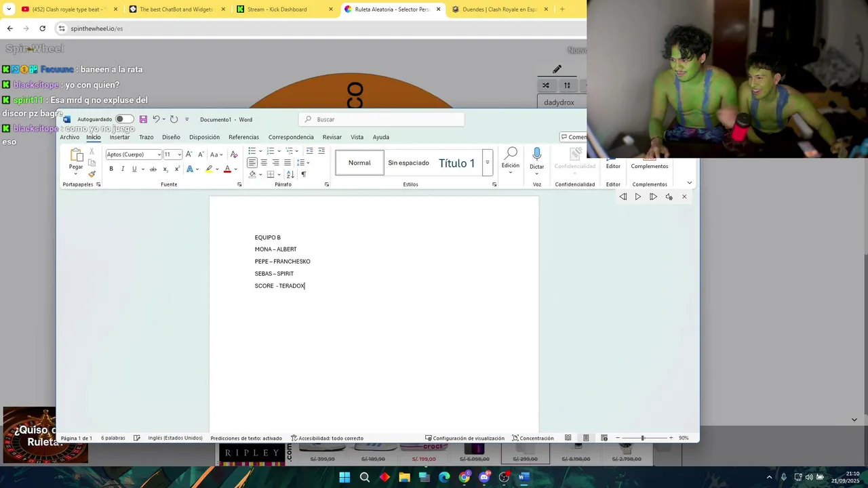Switch to the Diseño tab
868x488 pixels.
coord(171,137)
